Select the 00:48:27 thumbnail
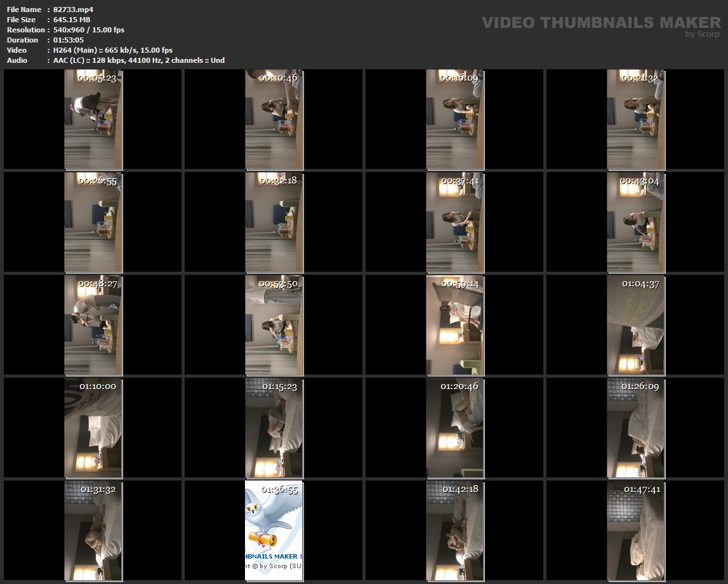 coord(93,325)
